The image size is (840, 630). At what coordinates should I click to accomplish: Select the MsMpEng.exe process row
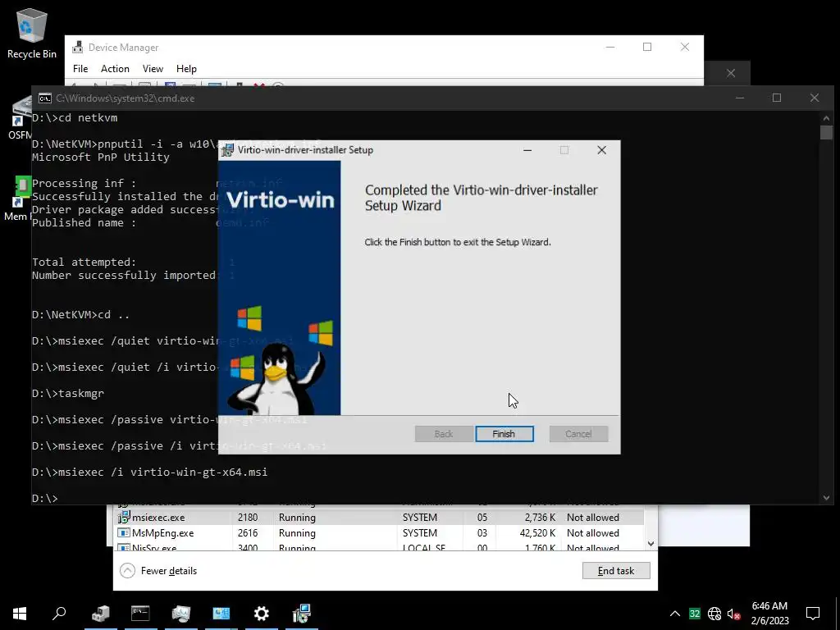[379, 533]
